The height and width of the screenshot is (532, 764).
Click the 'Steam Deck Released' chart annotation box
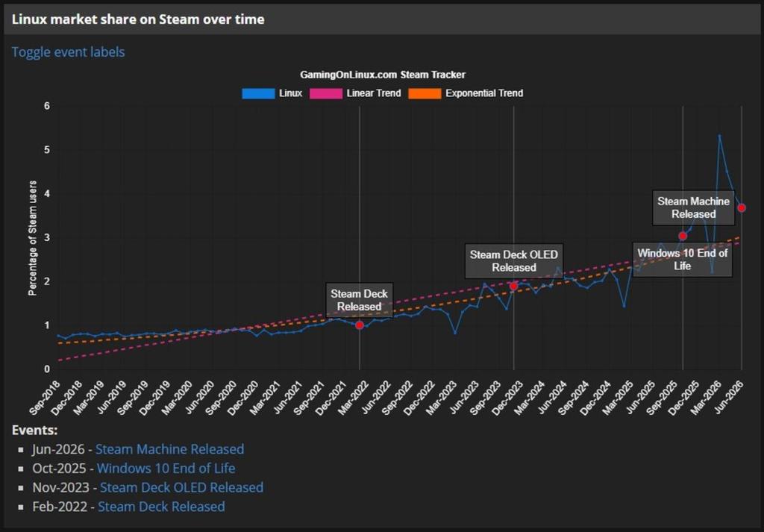click(359, 300)
